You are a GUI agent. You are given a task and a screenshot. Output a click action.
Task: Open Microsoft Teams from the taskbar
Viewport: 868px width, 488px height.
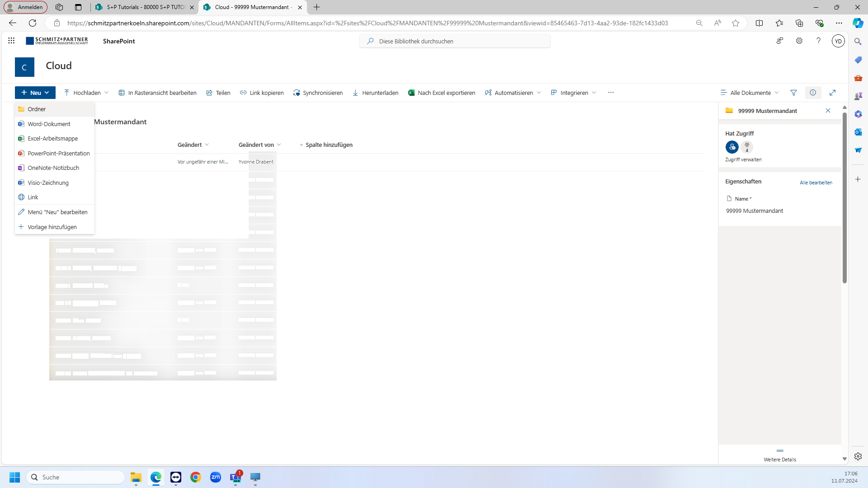(236, 477)
